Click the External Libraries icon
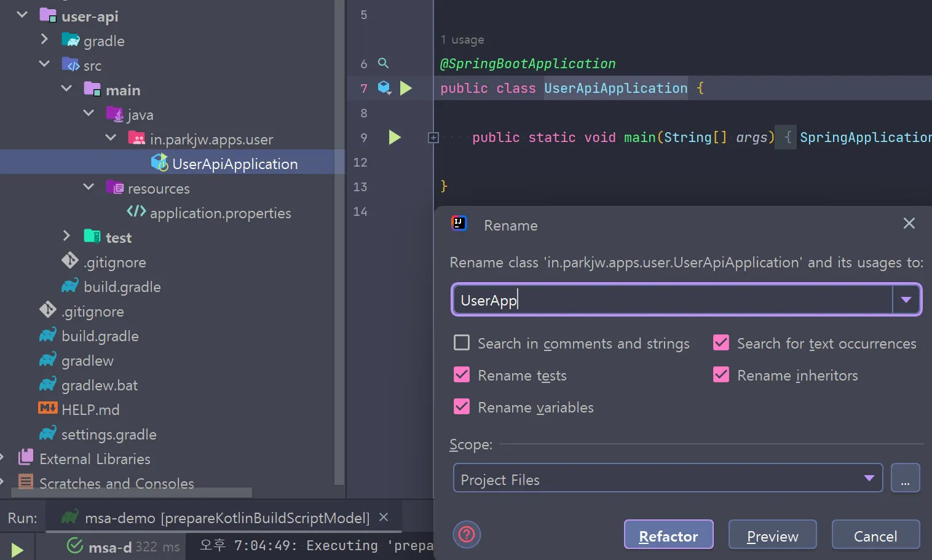This screenshot has width=932, height=560. tap(26, 457)
